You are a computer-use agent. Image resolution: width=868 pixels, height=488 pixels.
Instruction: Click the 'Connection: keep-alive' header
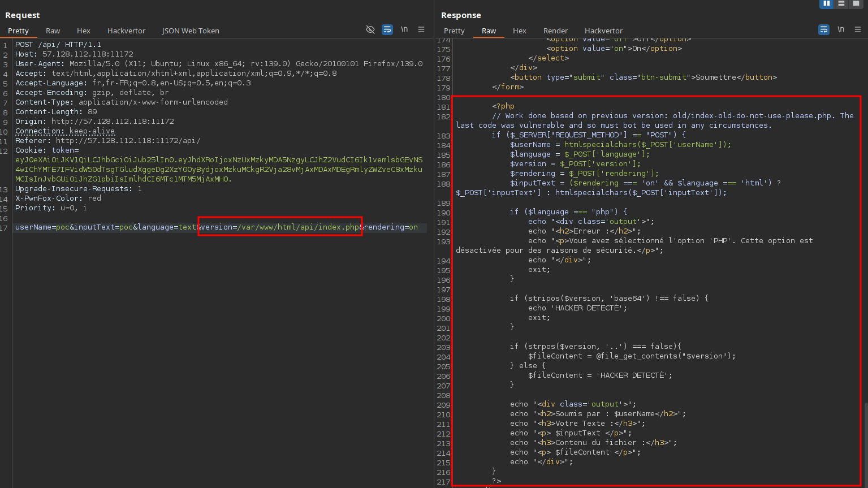(65, 131)
